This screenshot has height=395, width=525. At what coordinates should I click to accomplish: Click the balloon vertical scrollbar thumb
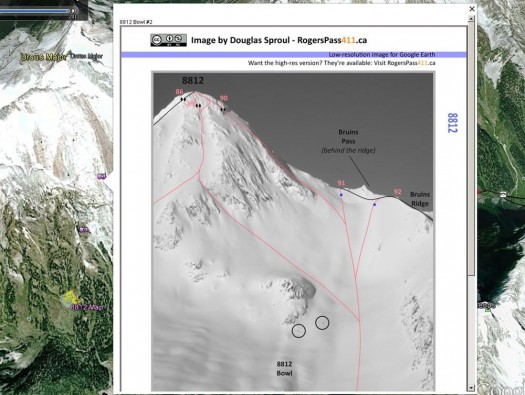click(471, 149)
